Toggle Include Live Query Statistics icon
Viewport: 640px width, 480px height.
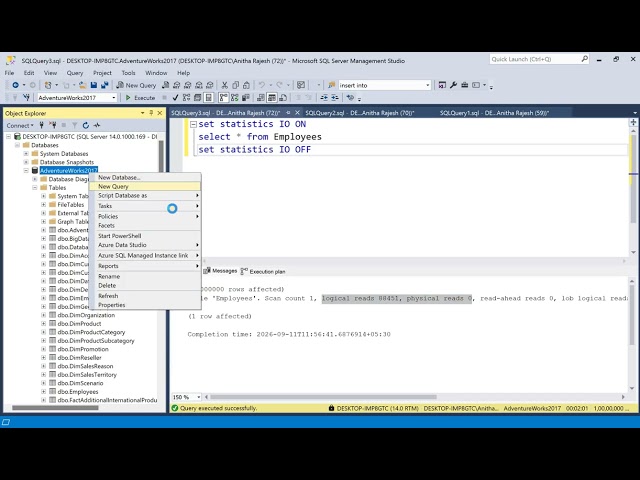point(235,98)
